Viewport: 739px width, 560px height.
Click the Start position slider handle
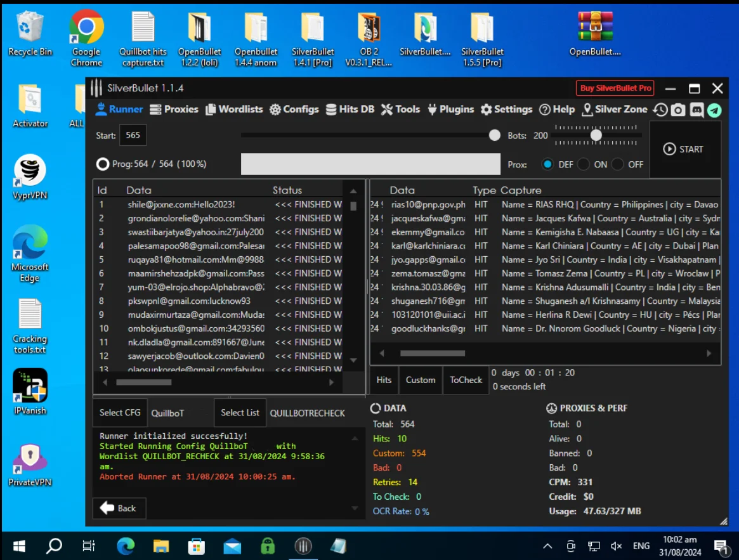pos(494,135)
